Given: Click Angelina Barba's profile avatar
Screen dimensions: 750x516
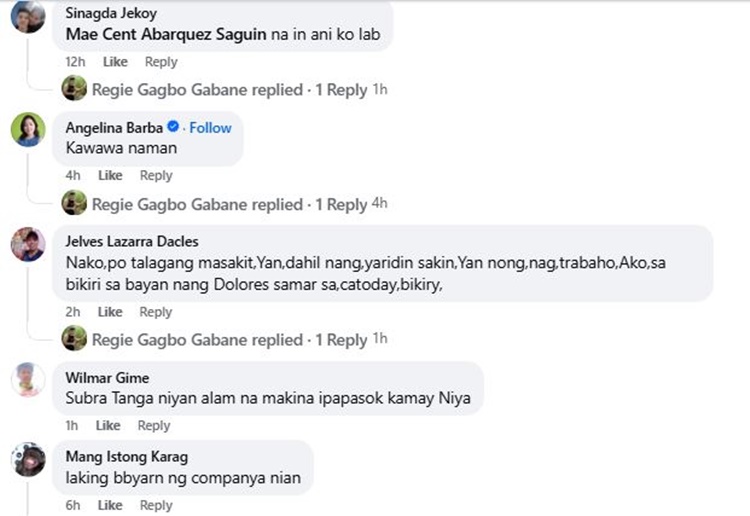Looking at the screenshot, I should (28, 130).
